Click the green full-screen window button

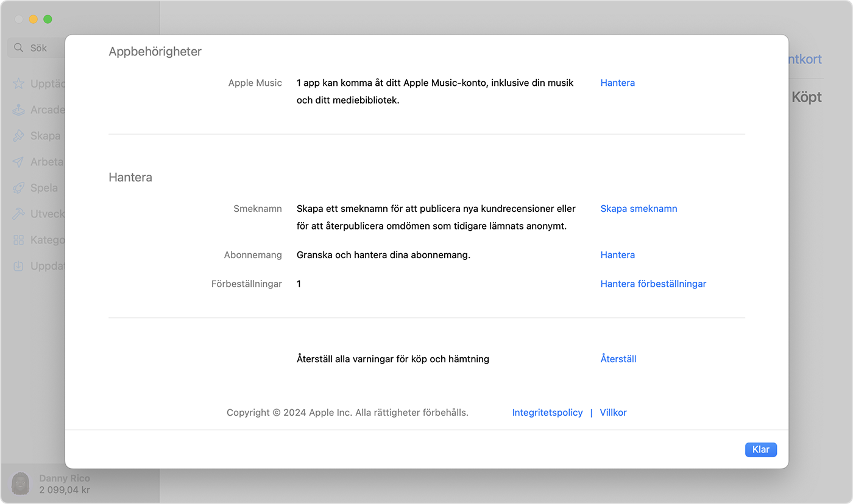(x=48, y=19)
